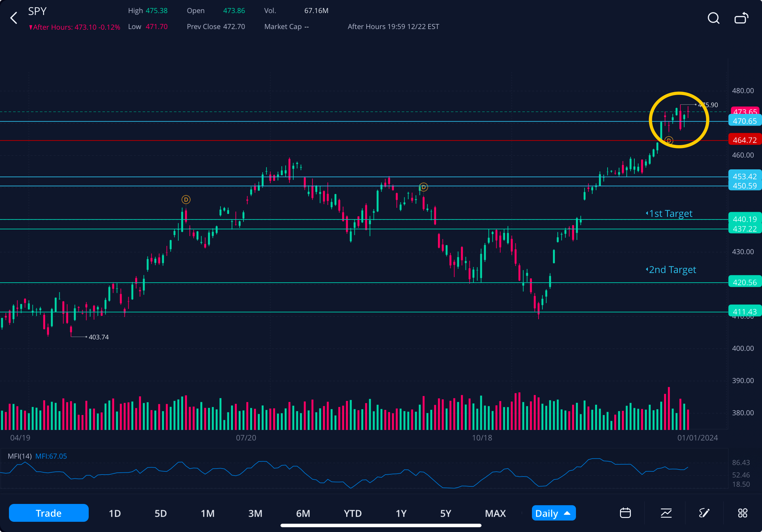
Task: Open the chart indicators icon
Action: [666, 513]
